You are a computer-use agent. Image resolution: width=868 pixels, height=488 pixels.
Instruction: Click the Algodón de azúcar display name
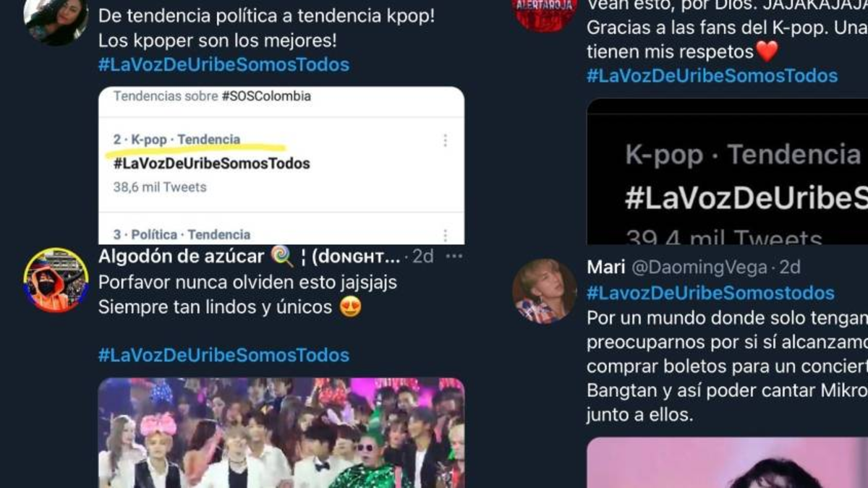click(182, 256)
